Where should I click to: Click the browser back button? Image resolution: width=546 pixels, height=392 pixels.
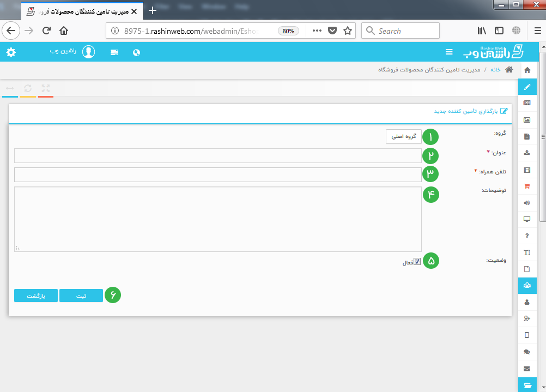(x=11, y=31)
